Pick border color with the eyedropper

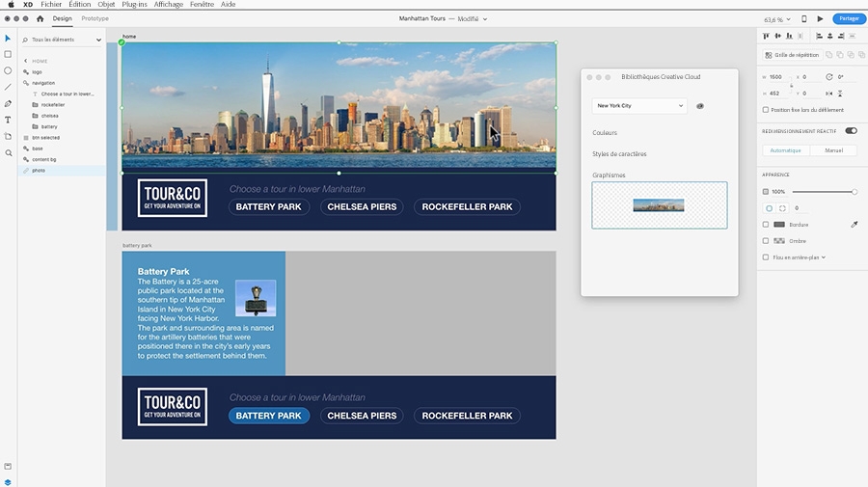click(x=854, y=224)
